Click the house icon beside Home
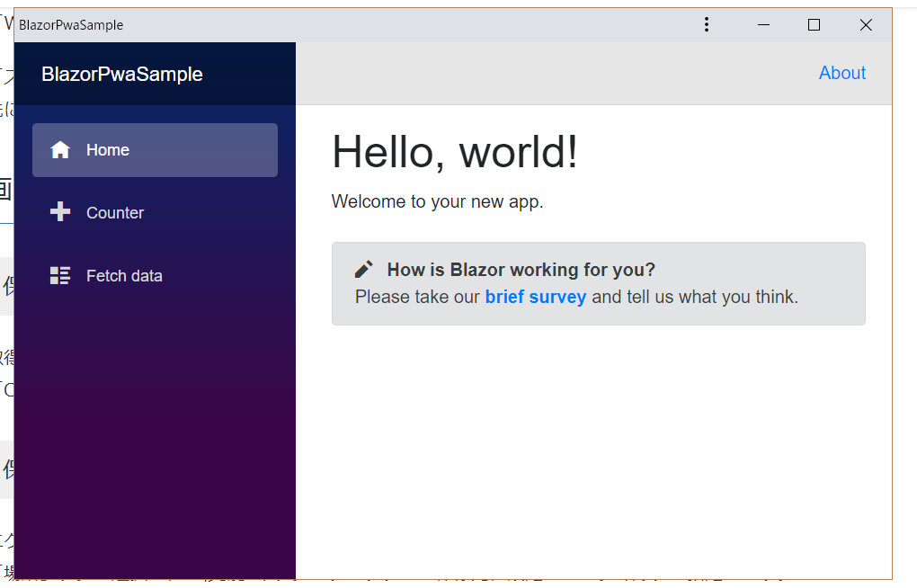The image size is (917, 588). 60,150
